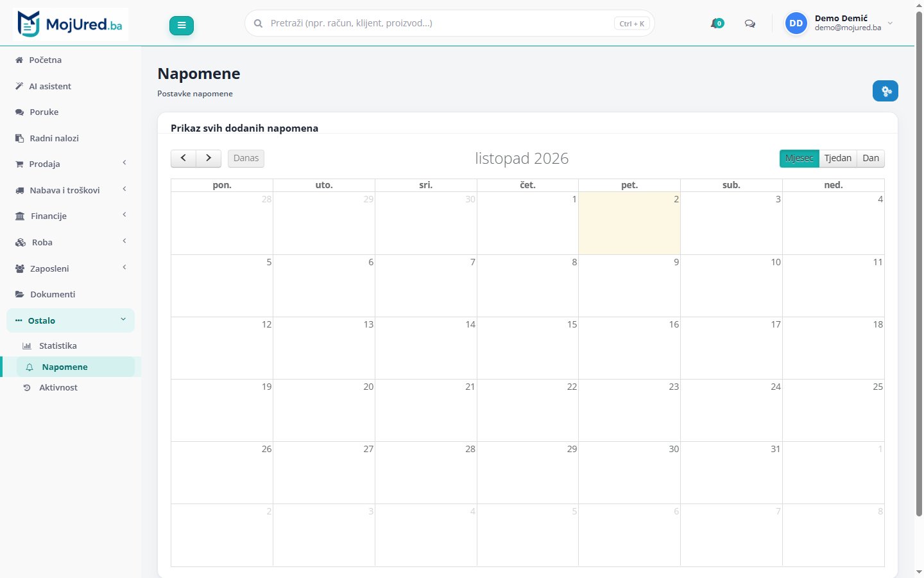
Task: Open the notes settings gear button
Action: (x=886, y=91)
